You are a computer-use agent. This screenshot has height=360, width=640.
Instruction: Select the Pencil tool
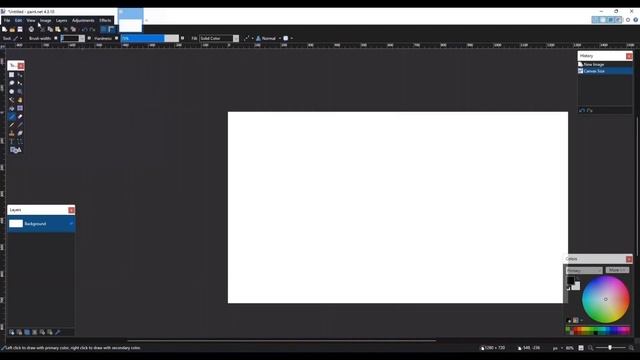11,125
